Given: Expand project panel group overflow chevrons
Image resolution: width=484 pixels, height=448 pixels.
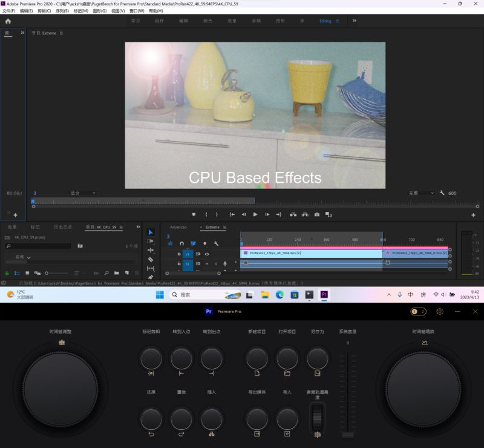Looking at the screenshot, I should point(138,227).
